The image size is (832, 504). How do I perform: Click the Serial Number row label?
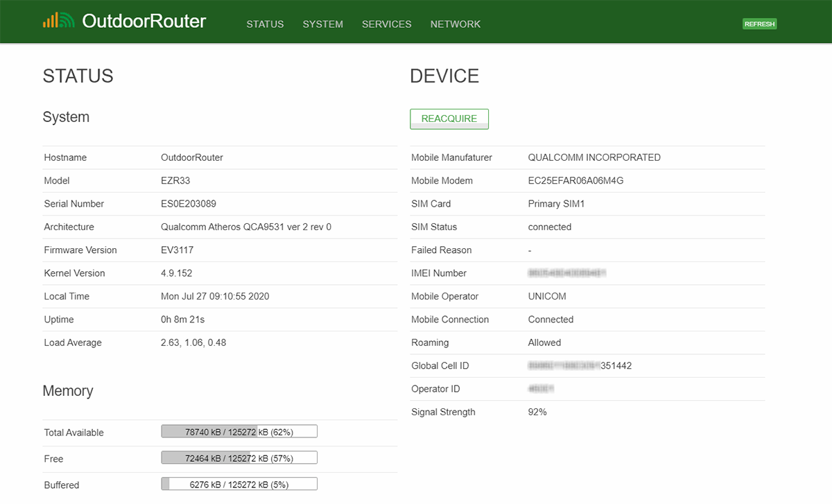(73, 204)
